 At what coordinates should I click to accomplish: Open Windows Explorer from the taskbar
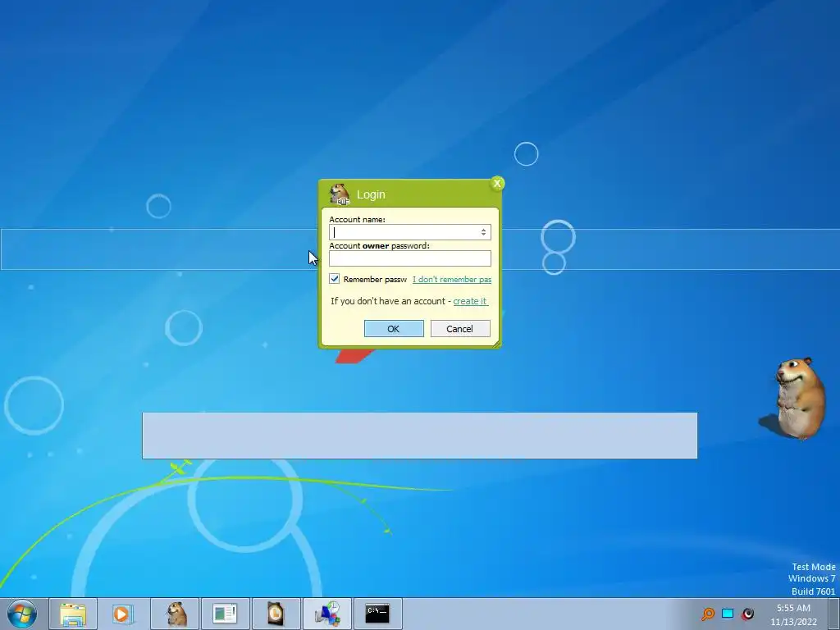click(x=73, y=614)
